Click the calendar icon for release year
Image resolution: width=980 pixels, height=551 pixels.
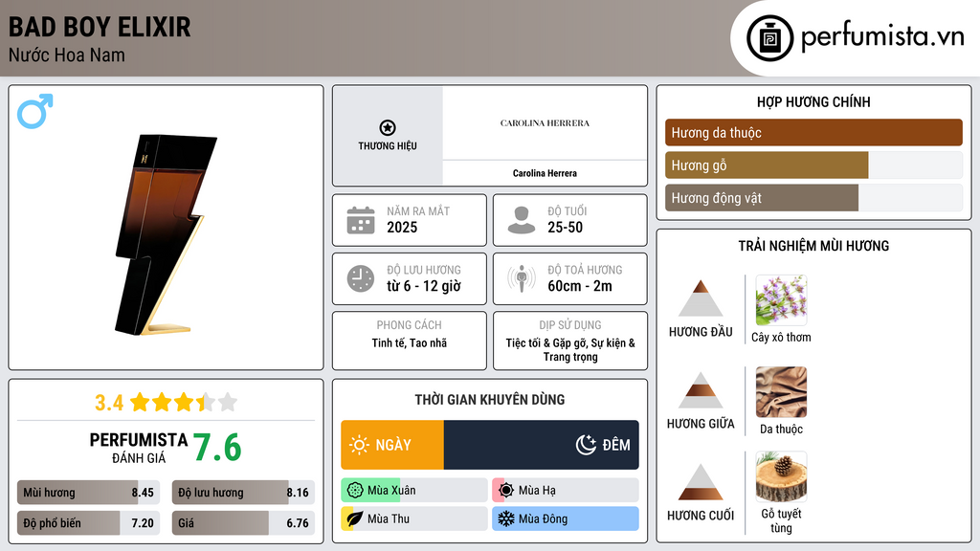[x=361, y=220]
